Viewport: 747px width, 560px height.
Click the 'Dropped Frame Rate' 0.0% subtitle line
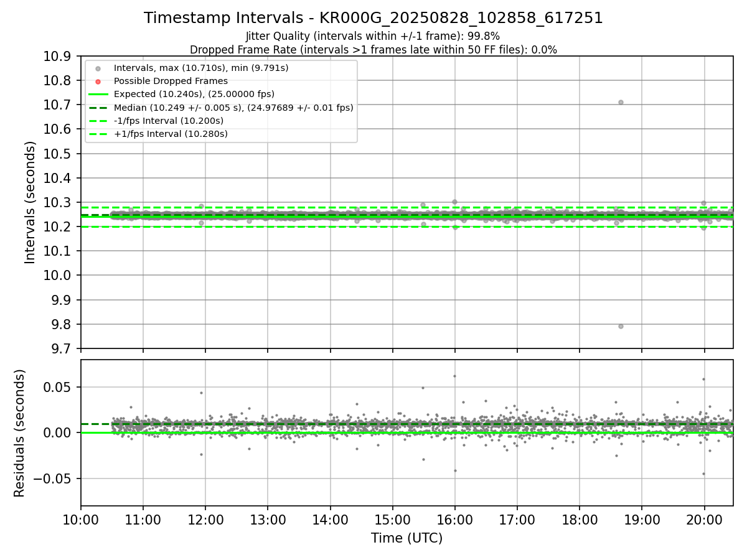374,50
